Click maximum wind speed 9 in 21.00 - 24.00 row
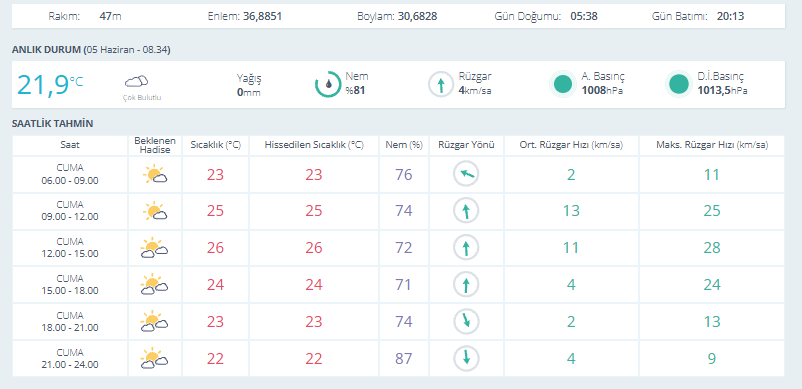 point(712,359)
